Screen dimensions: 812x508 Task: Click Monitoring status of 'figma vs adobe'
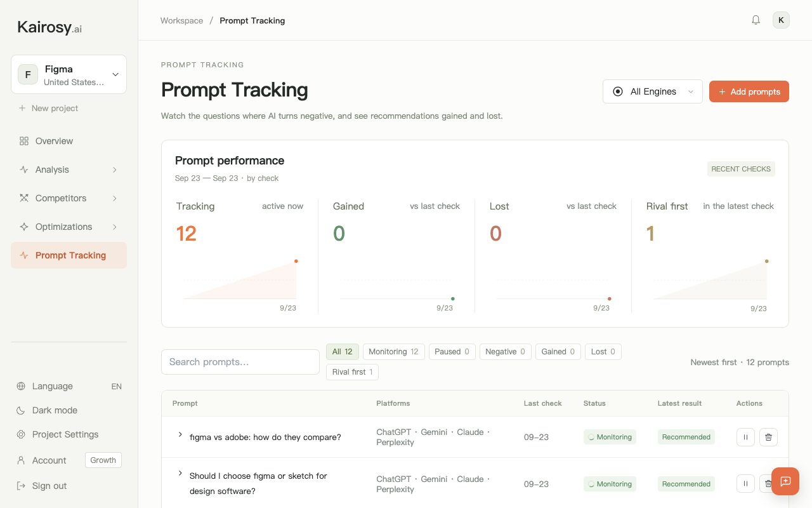coord(610,437)
